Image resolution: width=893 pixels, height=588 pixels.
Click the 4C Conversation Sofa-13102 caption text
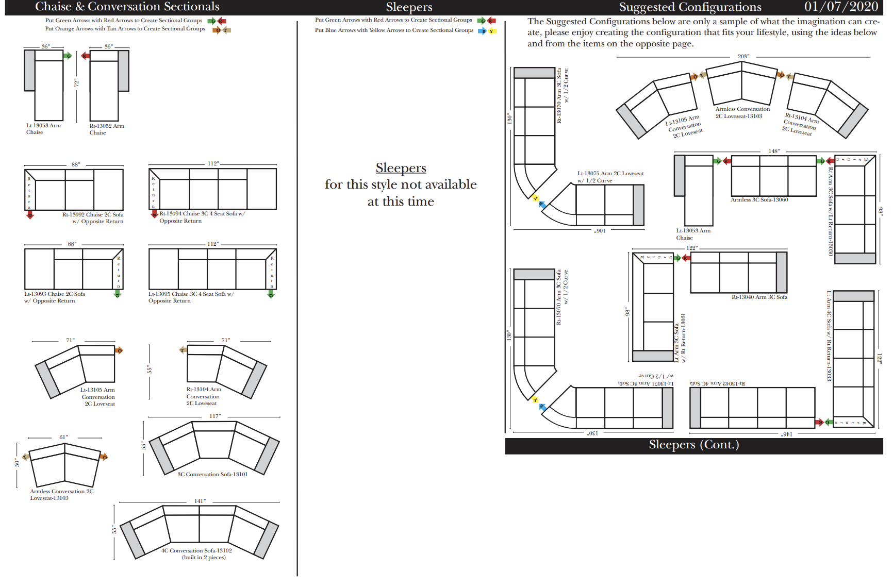(196, 550)
